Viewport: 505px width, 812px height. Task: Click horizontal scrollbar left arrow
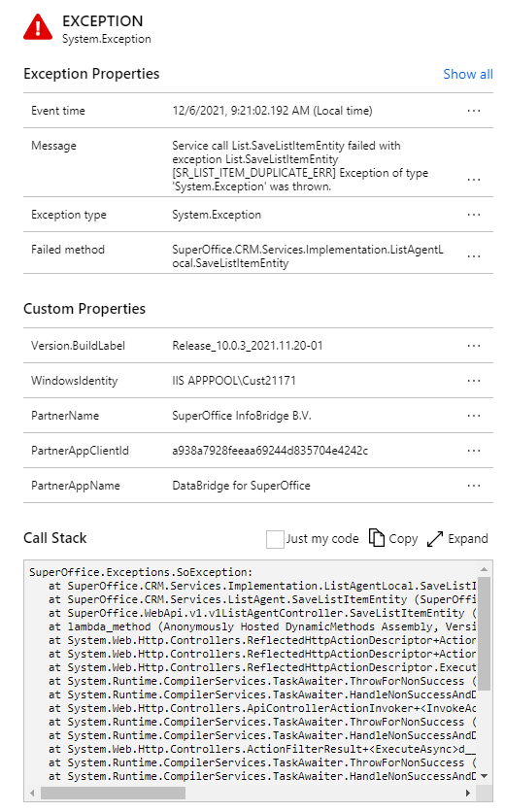click(33, 793)
